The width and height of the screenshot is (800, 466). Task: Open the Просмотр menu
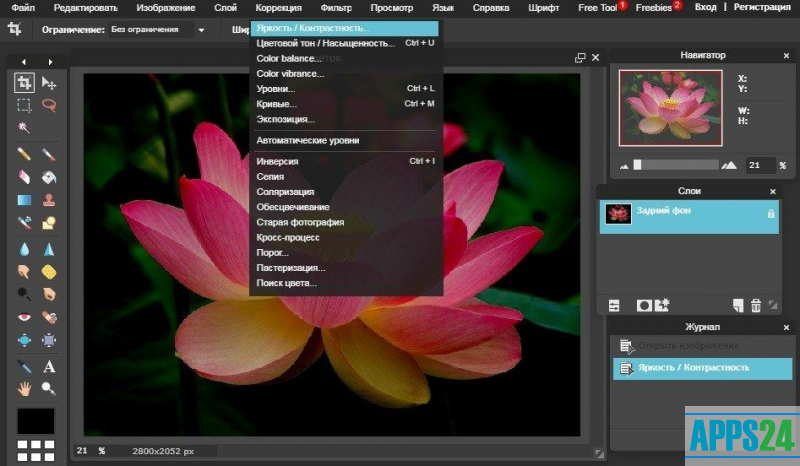click(x=391, y=8)
